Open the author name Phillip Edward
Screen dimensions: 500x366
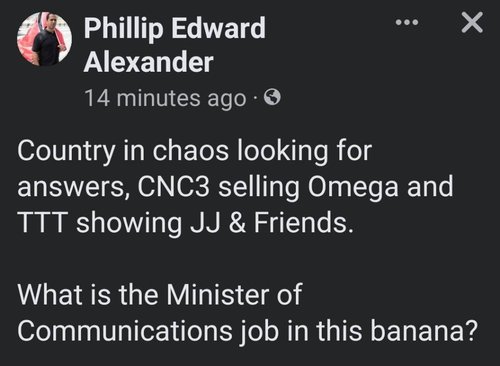[x=174, y=29]
